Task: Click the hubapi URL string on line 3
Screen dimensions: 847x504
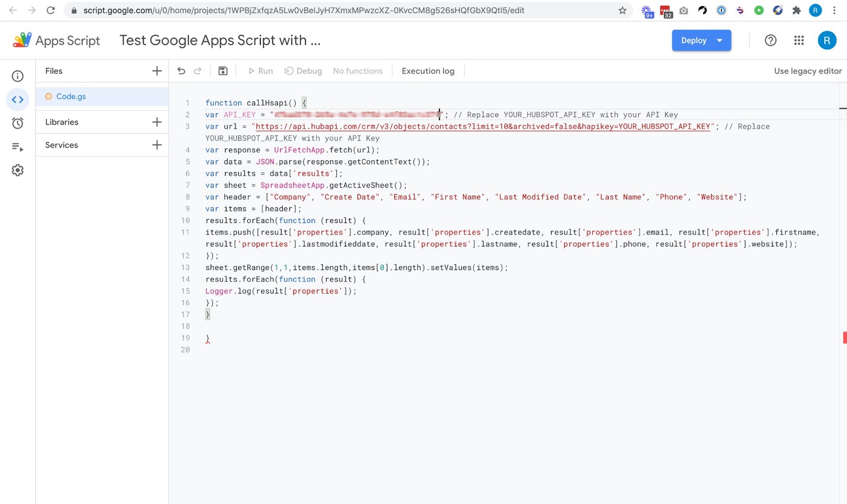Action: 483,126
